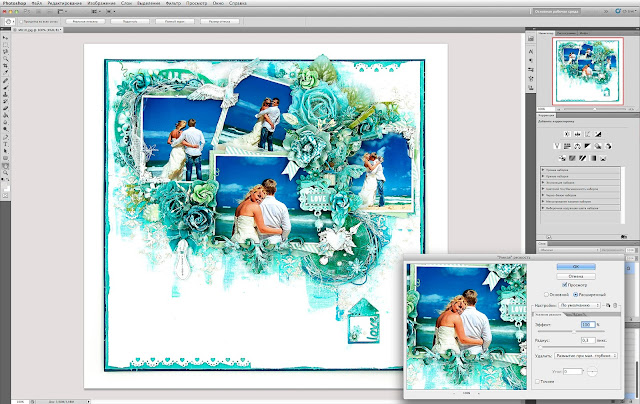The width and height of the screenshot is (640, 404).
Task: Select the Crop tool
Action: (5, 66)
